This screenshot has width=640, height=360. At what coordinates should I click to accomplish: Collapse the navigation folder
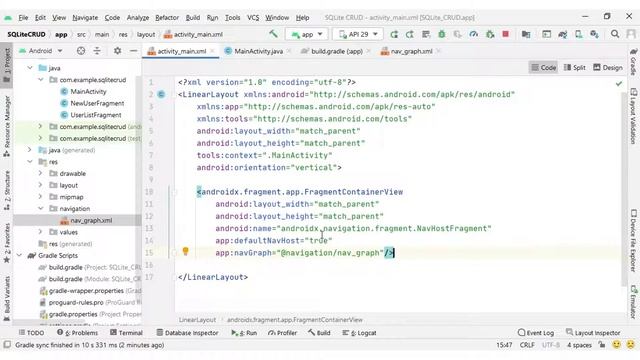click(x=41, y=208)
